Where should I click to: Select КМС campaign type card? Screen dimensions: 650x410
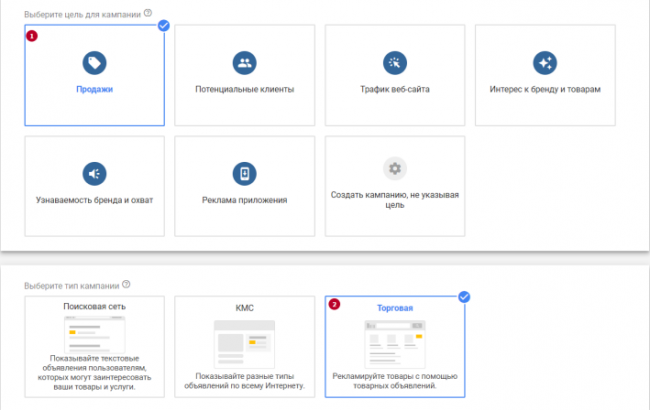[244, 347]
